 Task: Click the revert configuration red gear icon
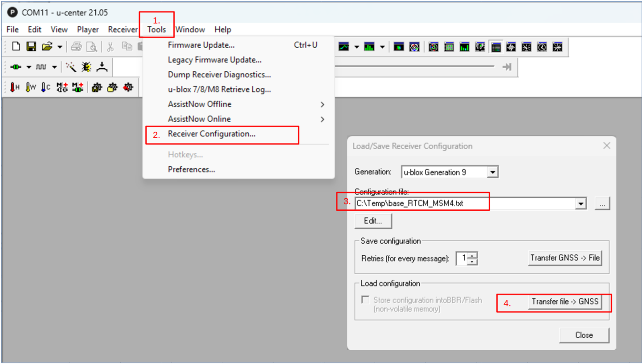(x=128, y=87)
